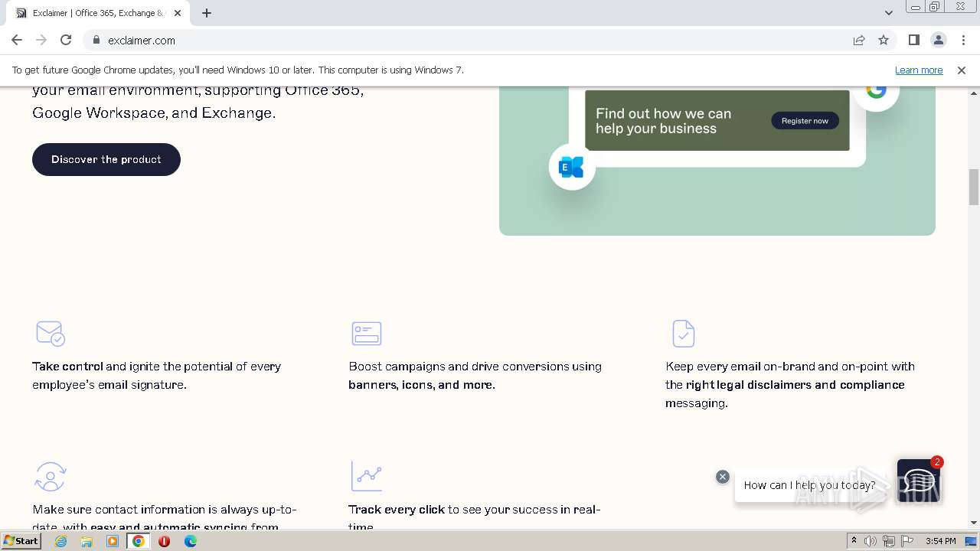Image resolution: width=980 pixels, height=551 pixels.
Task: Click the 3:54 PM system clock
Action: pyautogui.click(x=940, y=541)
